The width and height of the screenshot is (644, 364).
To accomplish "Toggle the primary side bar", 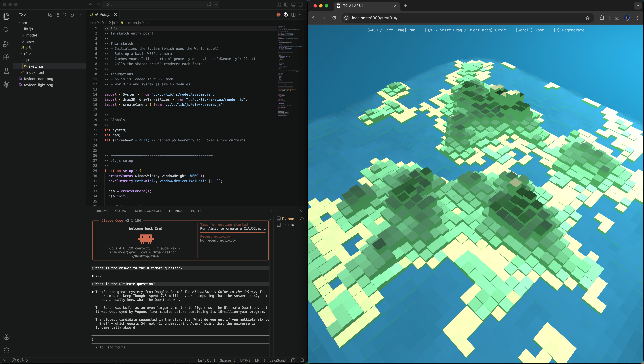I will coord(286,5).
